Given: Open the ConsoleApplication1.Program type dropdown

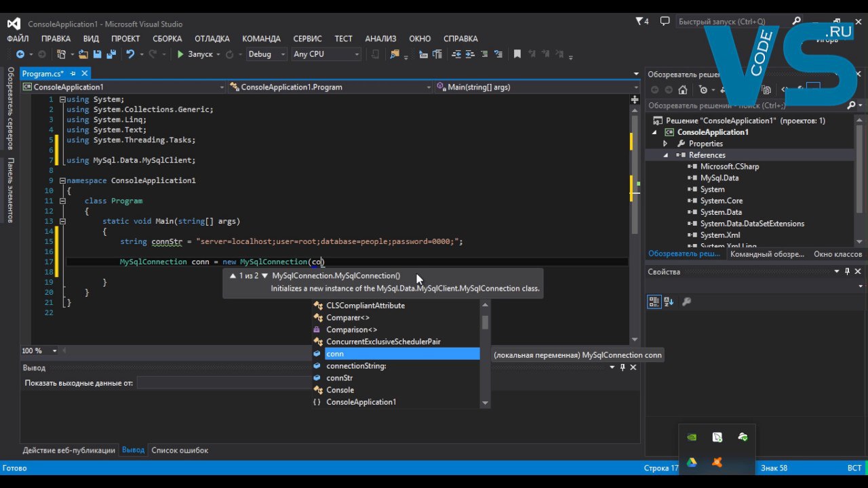Looking at the screenshot, I should [x=330, y=87].
